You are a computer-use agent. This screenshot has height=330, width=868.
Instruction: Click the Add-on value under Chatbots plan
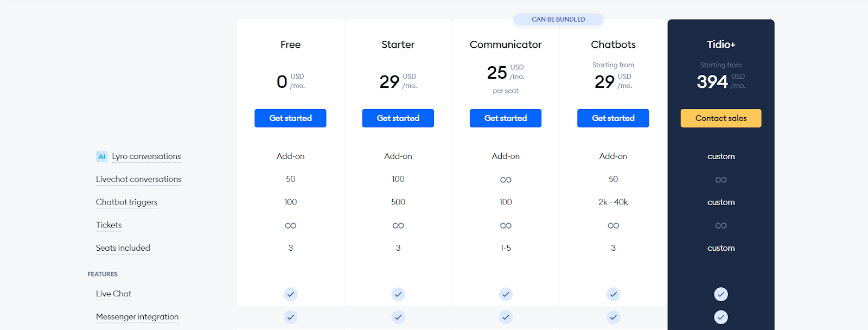click(613, 156)
